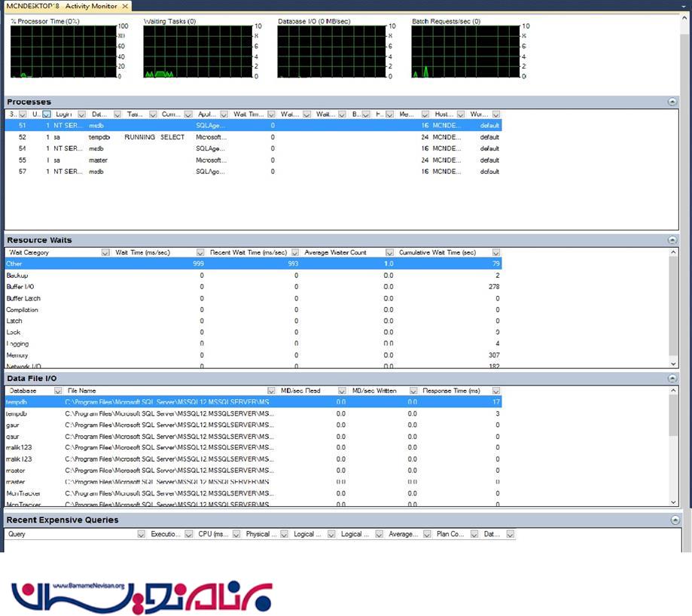Open the Host column filter dropdown

click(460, 114)
